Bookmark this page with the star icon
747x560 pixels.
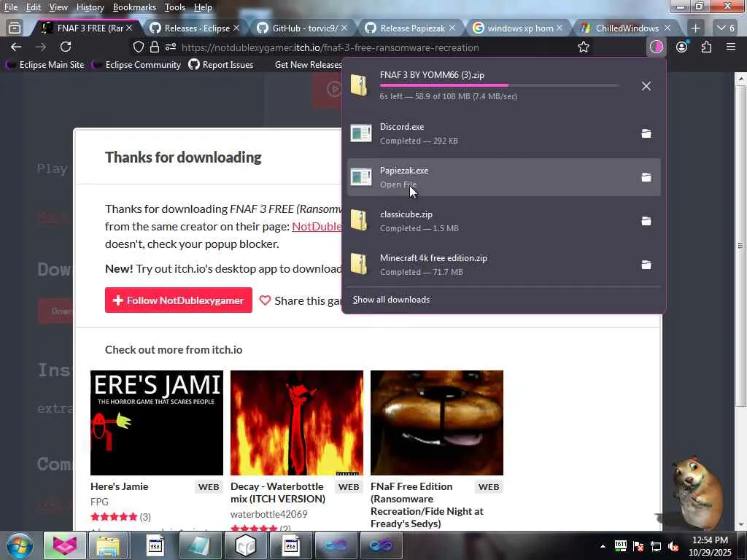(584, 47)
